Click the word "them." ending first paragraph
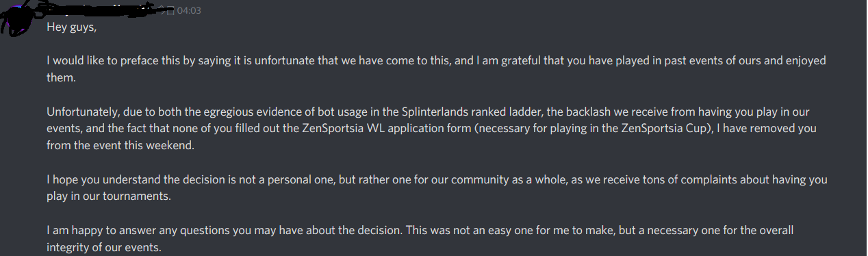Screen dimensions: 868x256 (x=60, y=77)
